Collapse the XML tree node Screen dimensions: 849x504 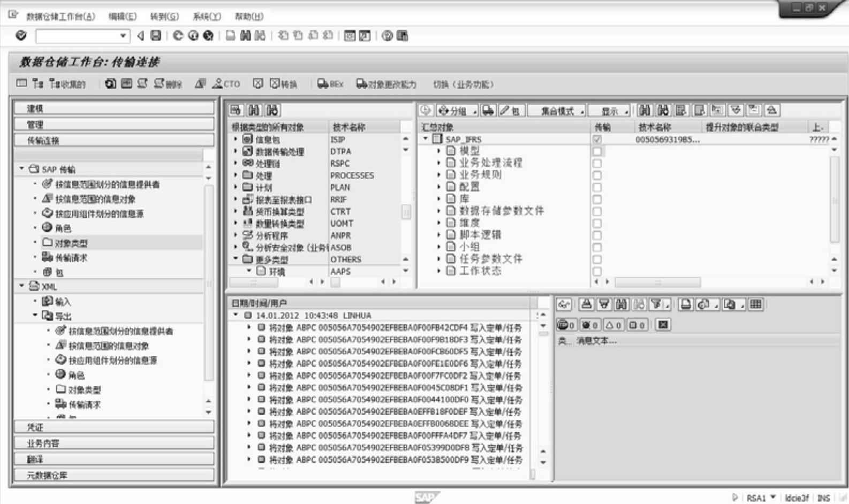(22, 286)
